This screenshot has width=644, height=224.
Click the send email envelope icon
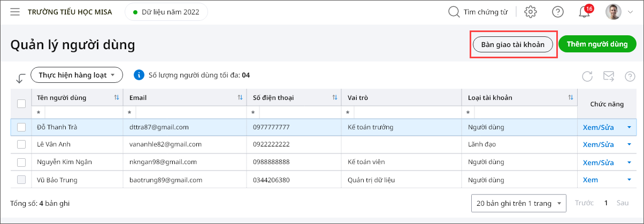[x=609, y=76]
